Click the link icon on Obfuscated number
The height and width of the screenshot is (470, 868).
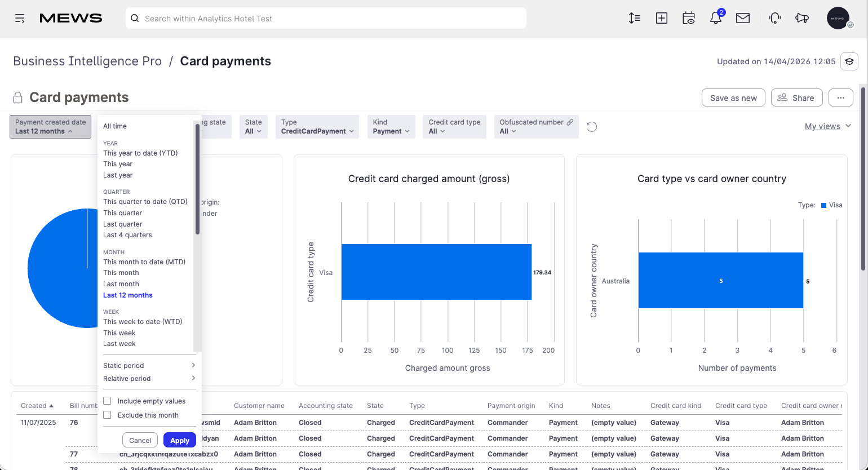tap(570, 122)
